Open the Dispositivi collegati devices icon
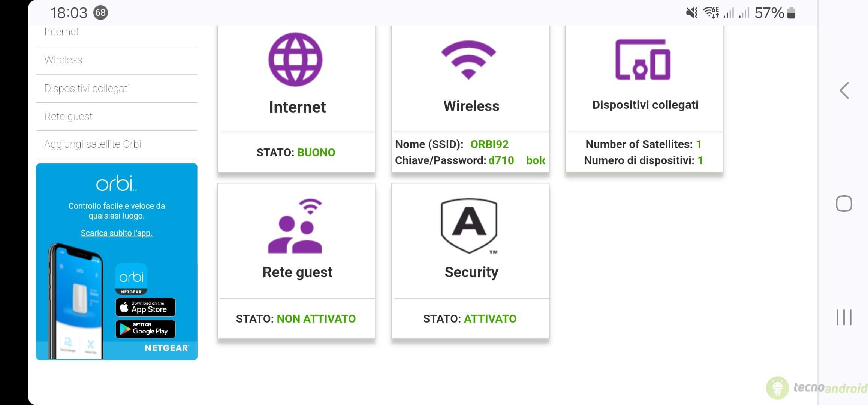Screen dimensions: 868x405 (x=643, y=59)
